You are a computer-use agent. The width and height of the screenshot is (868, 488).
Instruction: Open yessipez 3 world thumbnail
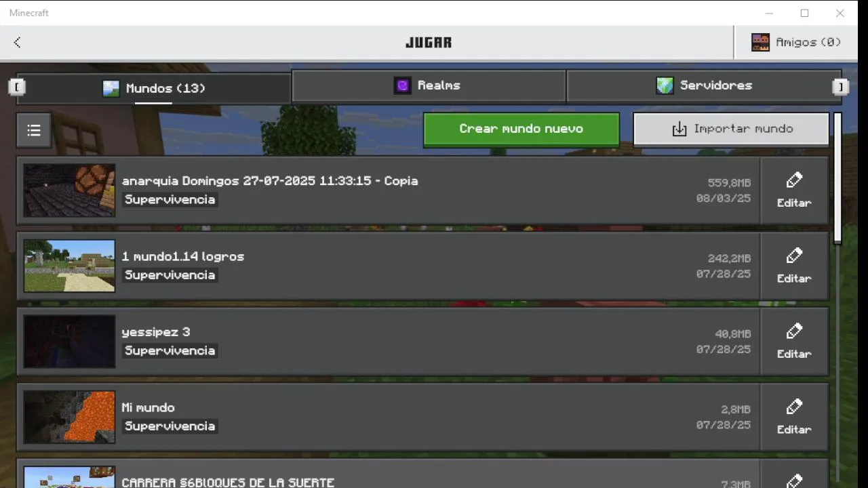[x=69, y=342]
